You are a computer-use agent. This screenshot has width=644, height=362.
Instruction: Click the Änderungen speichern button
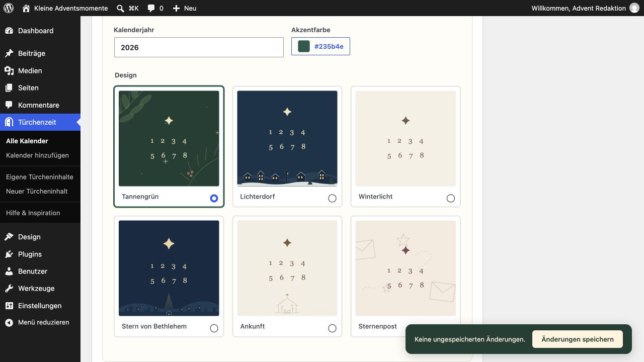(x=578, y=339)
